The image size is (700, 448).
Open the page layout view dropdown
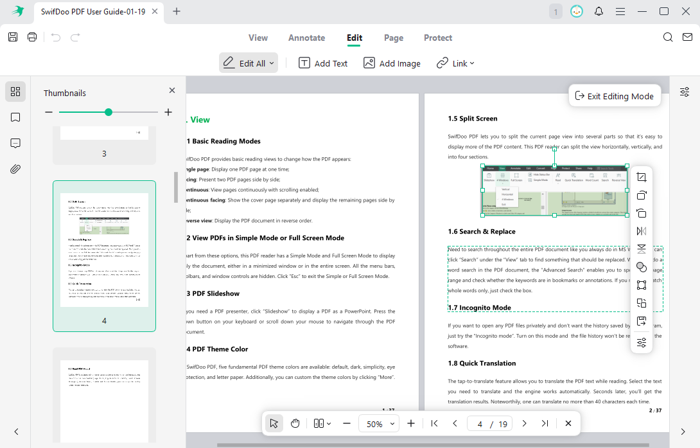[322, 423]
